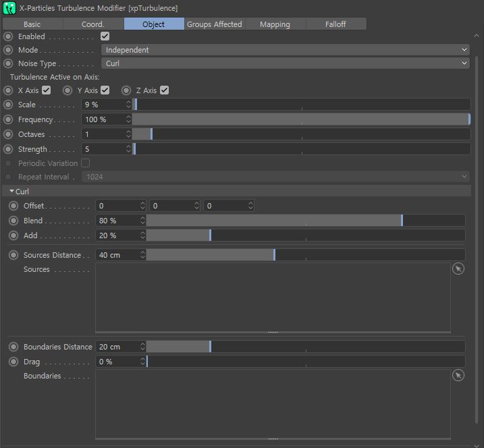Open the Mapping tab

[x=275, y=24]
